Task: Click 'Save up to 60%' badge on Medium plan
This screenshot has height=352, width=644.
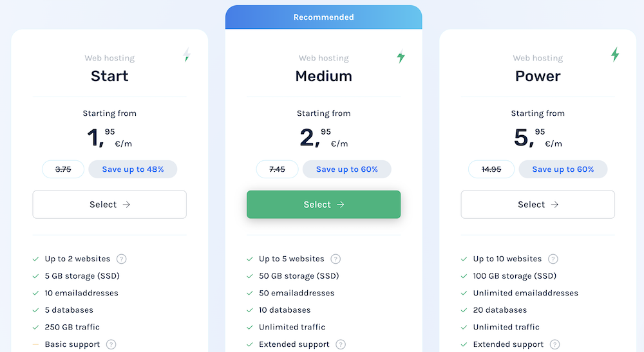Action: pyautogui.click(x=346, y=169)
